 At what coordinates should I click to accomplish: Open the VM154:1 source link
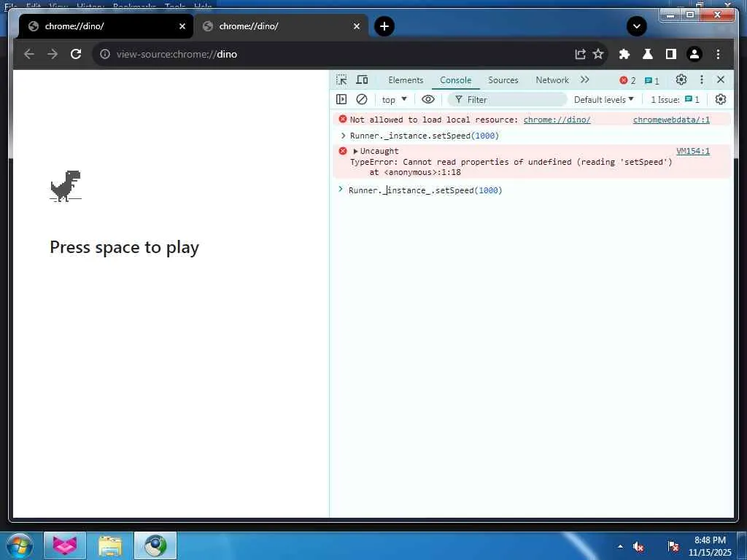point(693,151)
